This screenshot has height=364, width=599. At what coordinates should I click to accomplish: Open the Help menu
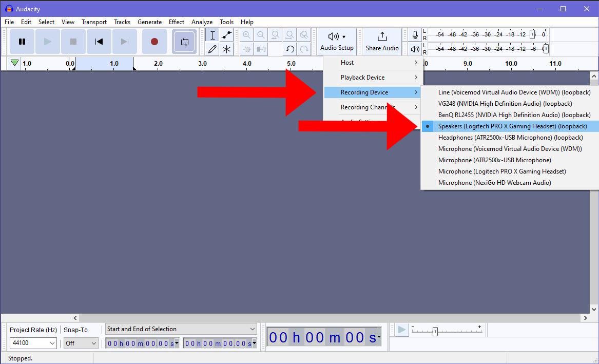coord(247,22)
